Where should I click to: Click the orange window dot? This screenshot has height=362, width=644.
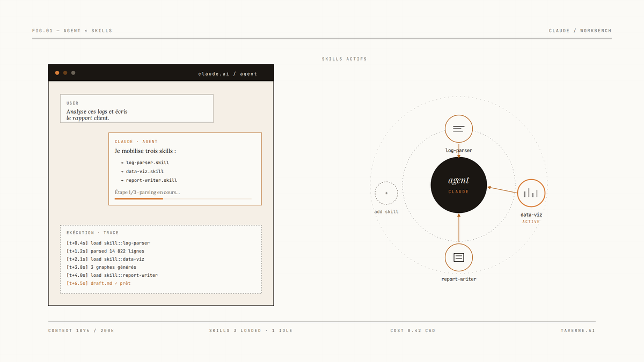pyautogui.click(x=57, y=73)
